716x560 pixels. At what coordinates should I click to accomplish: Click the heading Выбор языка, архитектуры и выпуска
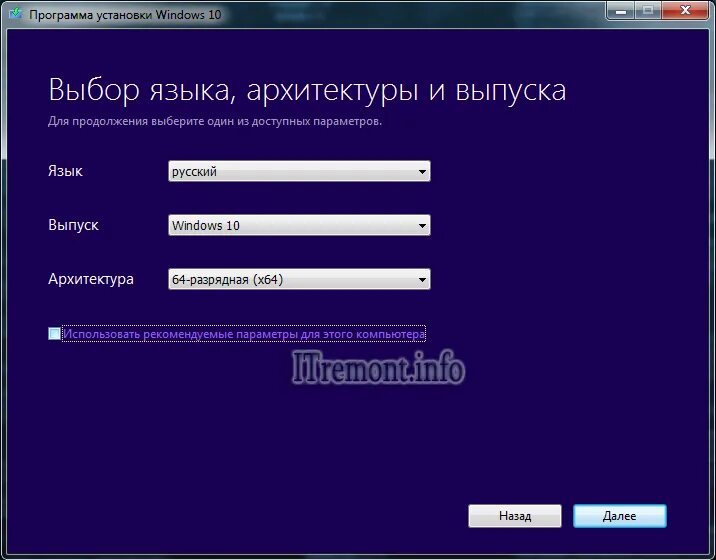[x=307, y=90]
